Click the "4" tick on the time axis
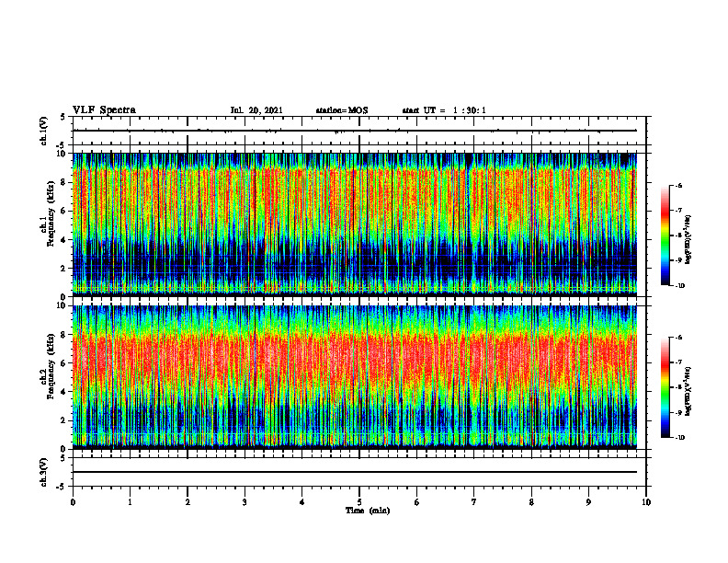 tap(302, 502)
